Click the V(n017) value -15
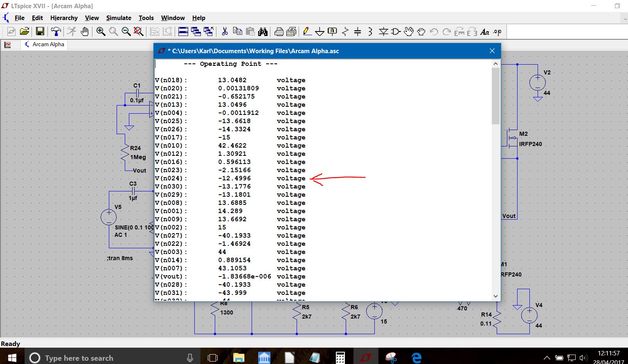Screen dimensions: 628x364 224,137
